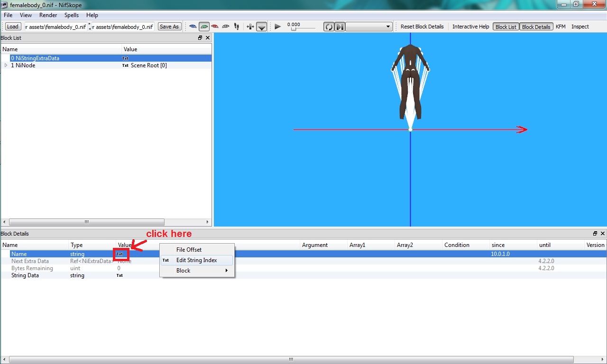Click the blue eye Top view icon
The height and width of the screenshot is (364, 607).
tap(193, 27)
